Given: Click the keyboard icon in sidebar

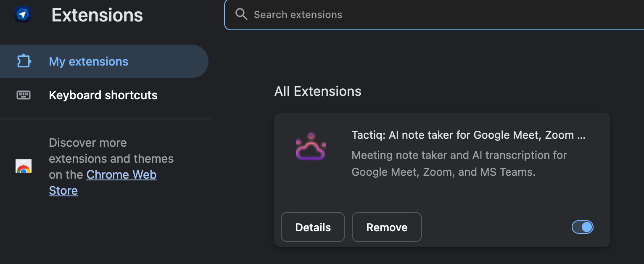Looking at the screenshot, I should 24,95.
